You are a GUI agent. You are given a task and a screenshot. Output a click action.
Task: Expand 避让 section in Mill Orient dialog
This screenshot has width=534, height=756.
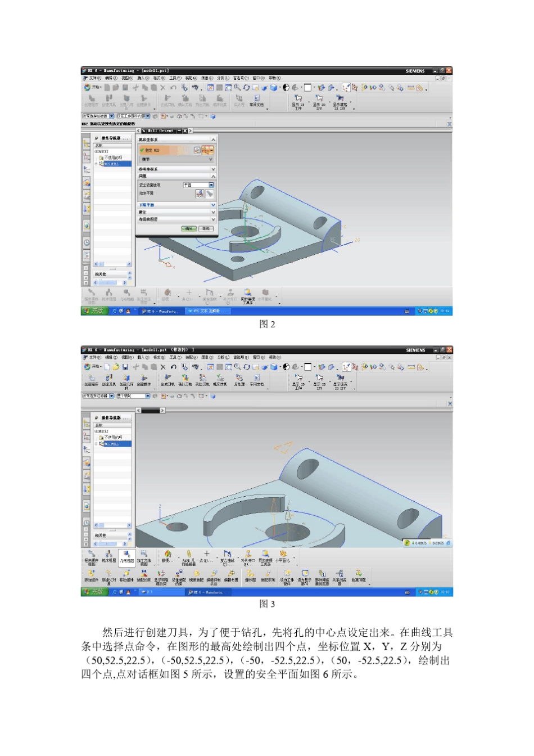pyautogui.click(x=213, y=212)
